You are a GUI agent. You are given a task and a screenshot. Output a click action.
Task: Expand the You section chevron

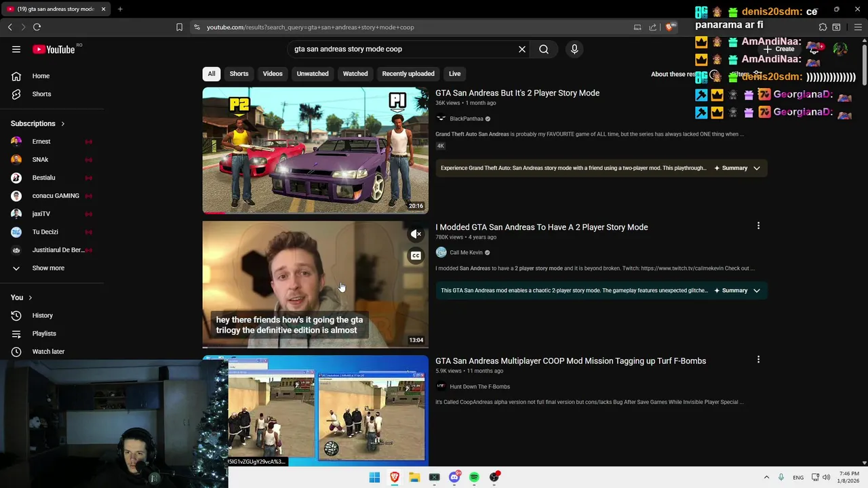[30, 298]
